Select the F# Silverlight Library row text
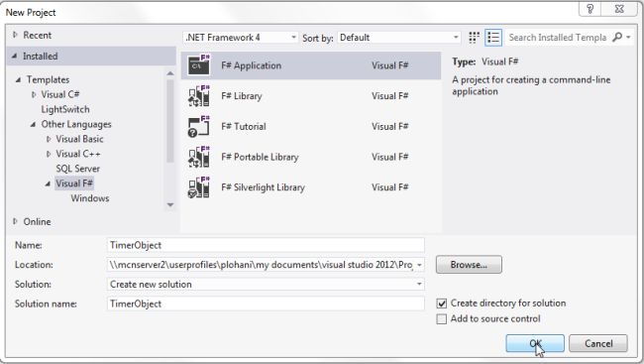This screenshot has height=364, width=644. [263, 187]
